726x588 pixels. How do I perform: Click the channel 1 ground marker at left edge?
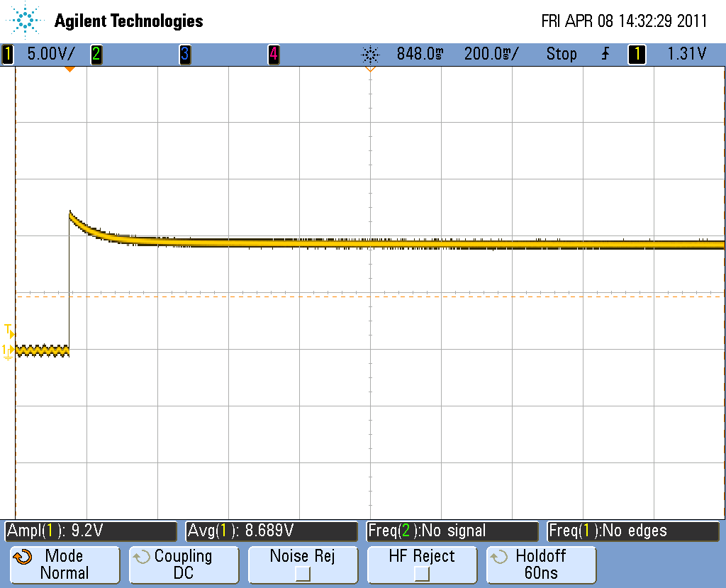(x=8, y=350)
